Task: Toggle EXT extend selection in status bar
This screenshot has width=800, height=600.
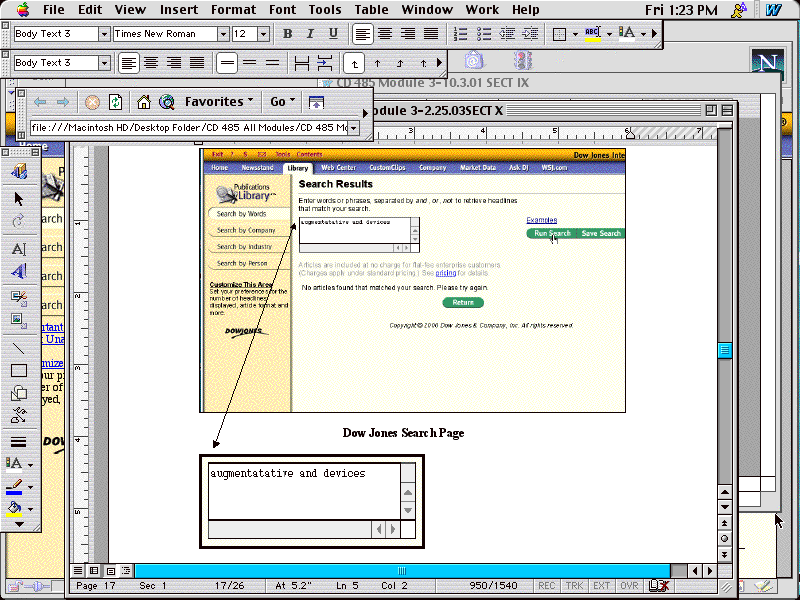Action: 601,586
